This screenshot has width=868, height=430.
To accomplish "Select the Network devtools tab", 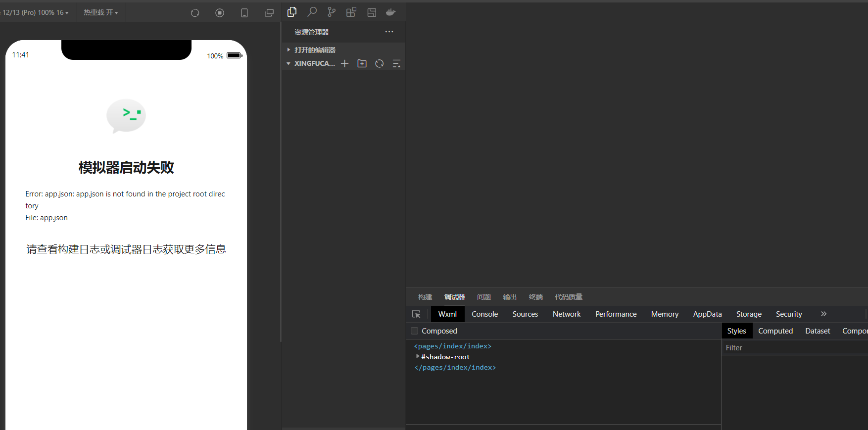I will click(x=567, y=314).
